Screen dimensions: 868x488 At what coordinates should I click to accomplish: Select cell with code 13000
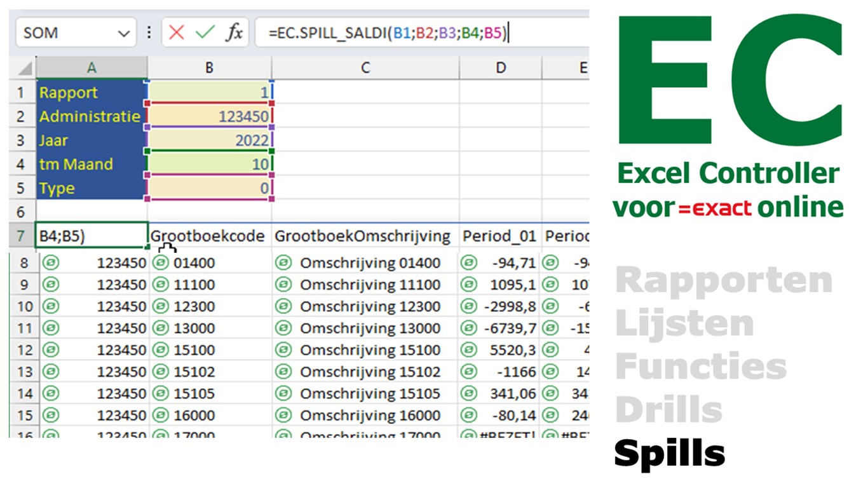pos(209,328)
